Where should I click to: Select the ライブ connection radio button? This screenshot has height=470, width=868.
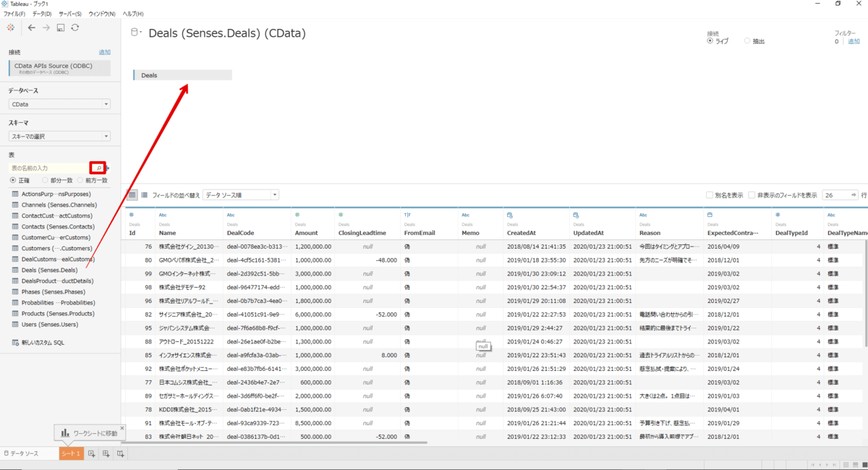710,41
